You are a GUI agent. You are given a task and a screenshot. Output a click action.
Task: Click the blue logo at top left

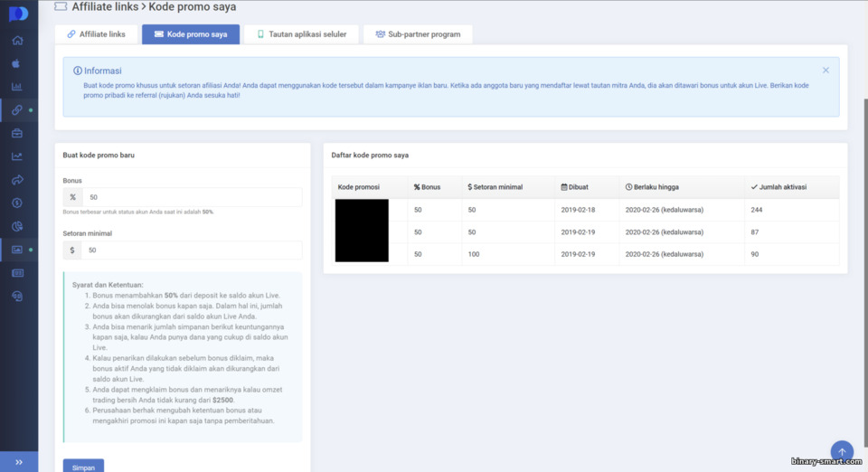(x=18, y=14)
